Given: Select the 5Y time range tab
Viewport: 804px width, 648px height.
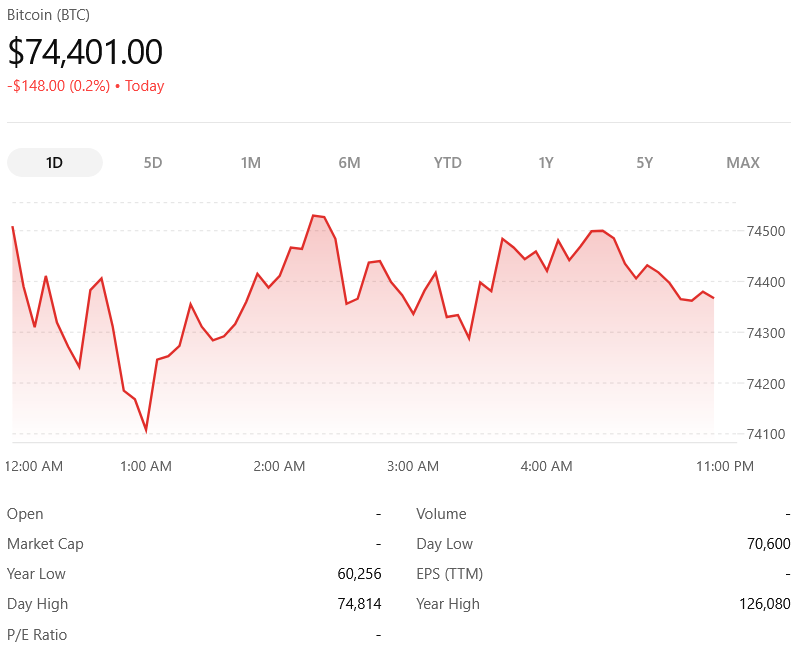Looking at the screenshot, I should [645, 162].
